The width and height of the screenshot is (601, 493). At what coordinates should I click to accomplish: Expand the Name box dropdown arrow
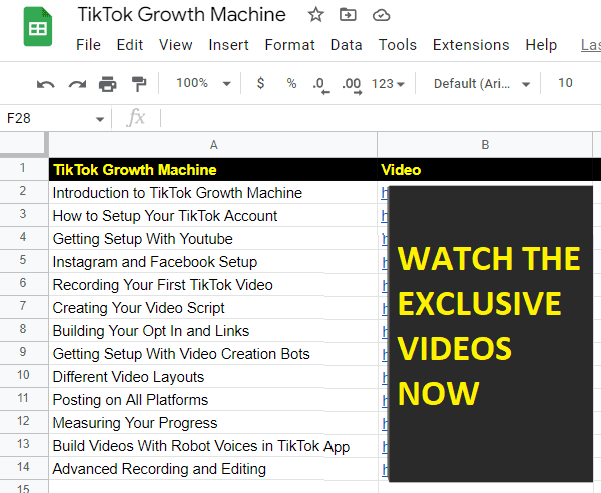[x=100, y=119]
